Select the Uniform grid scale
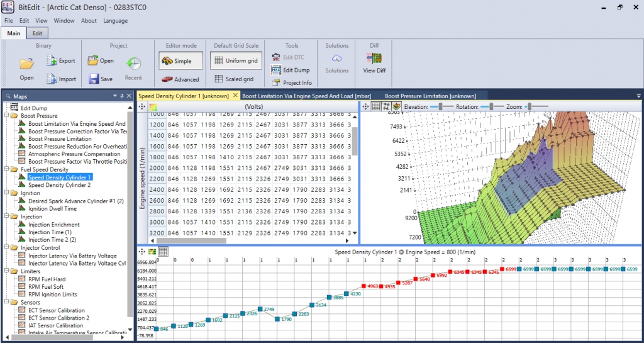The width and height of the screenshot is (644, 343). 236,61
